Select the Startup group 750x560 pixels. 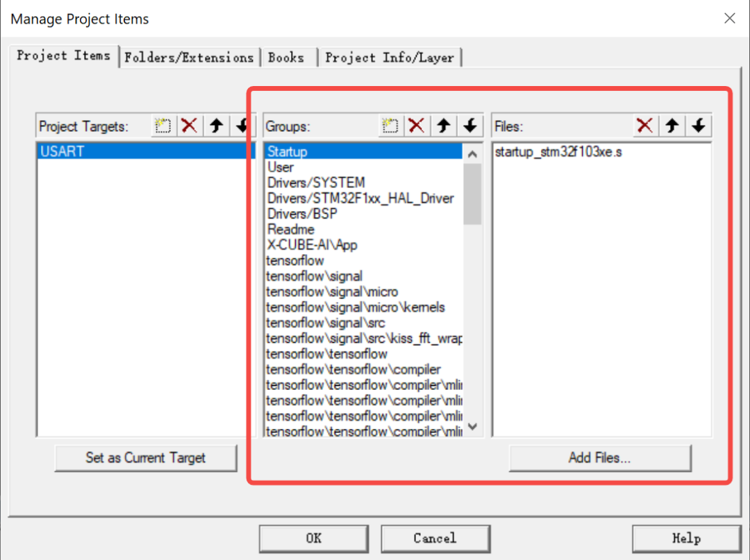tap(363, 151)
